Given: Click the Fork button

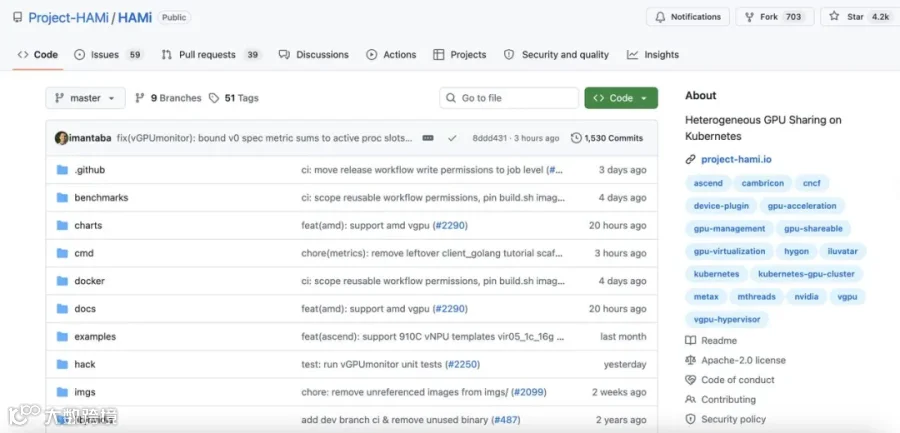Looking at the screenshot, I should (774, 17).
